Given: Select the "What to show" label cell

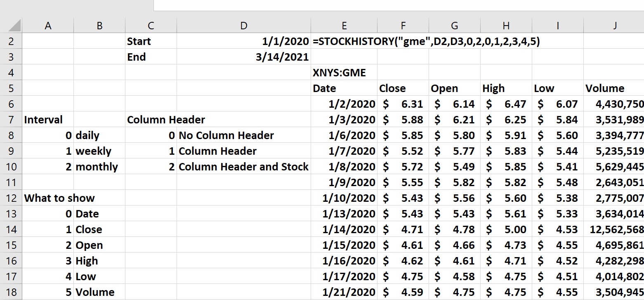Looking at the screenshot, I should pyautogui.click(x=59, y=198).
